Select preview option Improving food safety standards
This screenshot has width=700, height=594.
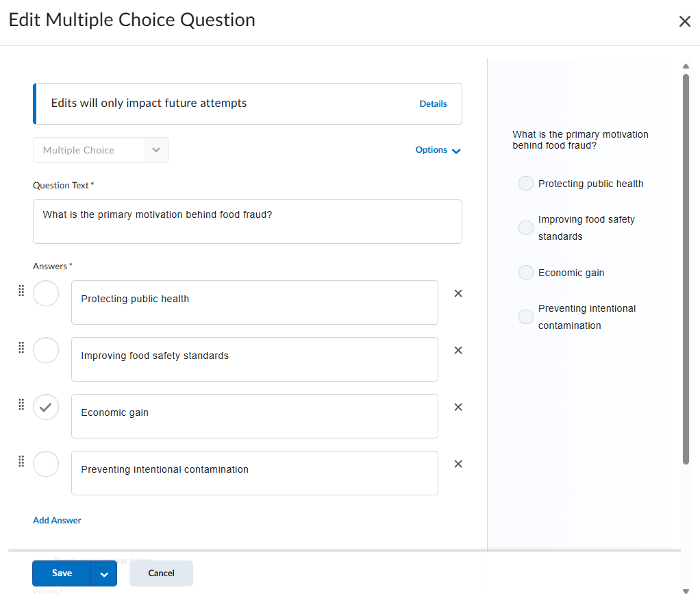tap(526, 227)
